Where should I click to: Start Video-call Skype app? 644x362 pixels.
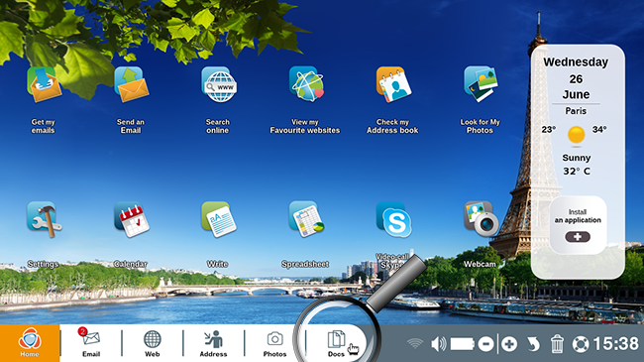pyautogui.click(x=394, y=219)
